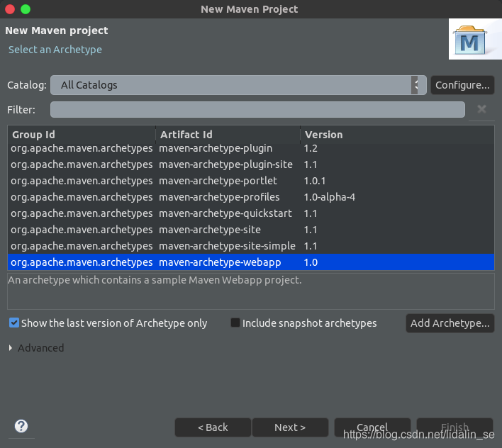The width and height of the screenshot is (502, 448).
Task: Sort by the Group Id column header
Action: [82, 135]
